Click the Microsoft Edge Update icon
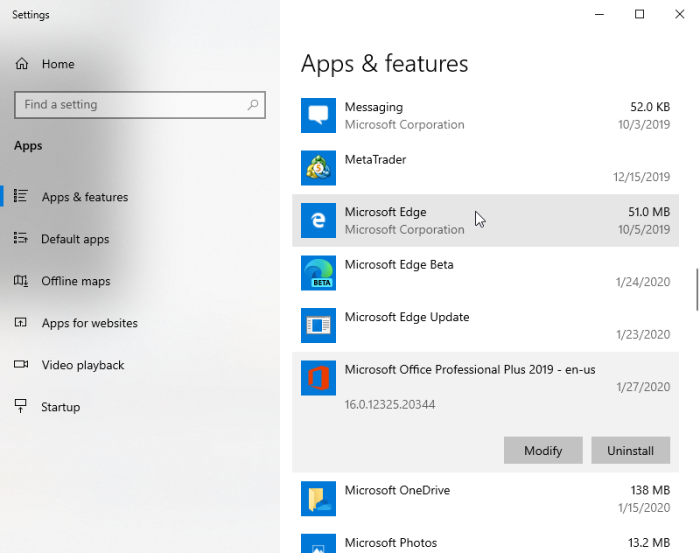The image size is (700, 553). (x=318, y=325)
